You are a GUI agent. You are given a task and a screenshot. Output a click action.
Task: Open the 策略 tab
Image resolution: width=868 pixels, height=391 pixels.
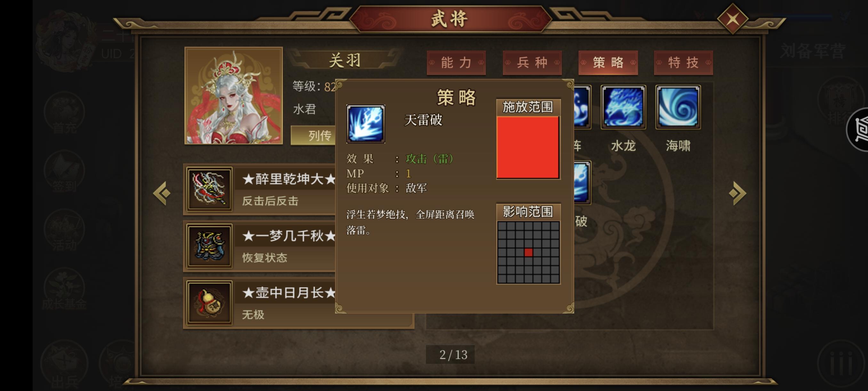pyautogui.click(x=608, y=63)
